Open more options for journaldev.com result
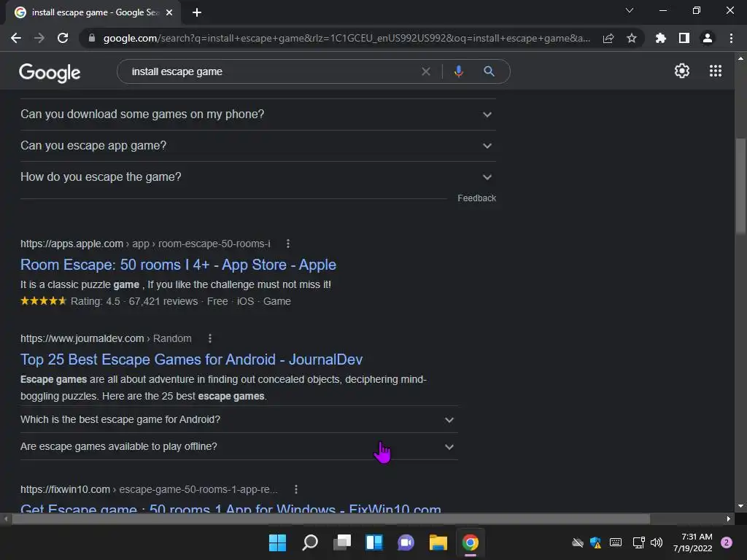Image resolution: width=747 pixels, height=560 pixels. click(x=209, y=338)
